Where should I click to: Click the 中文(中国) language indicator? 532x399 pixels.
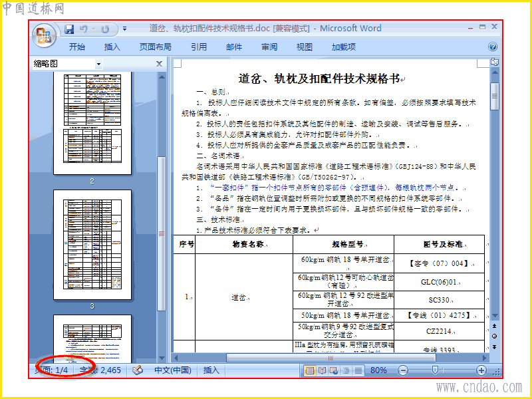pos(173,370)
